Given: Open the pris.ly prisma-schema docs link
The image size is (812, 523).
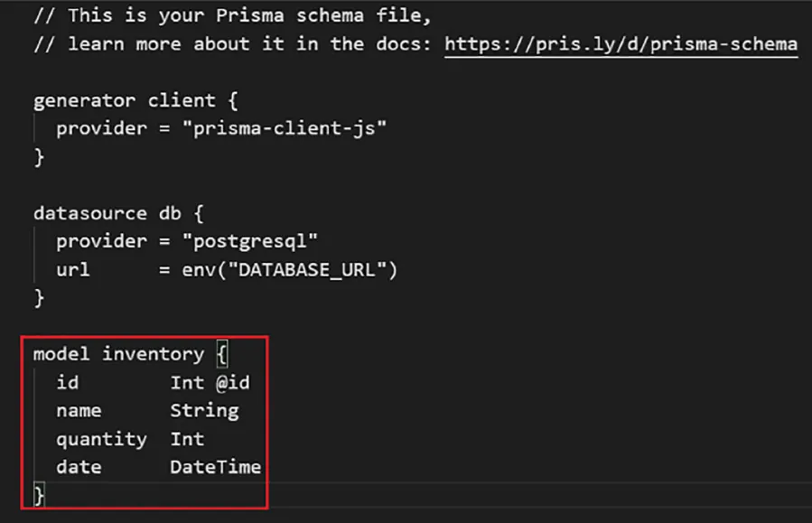Looking at the screenshot, I should point(621,43).
